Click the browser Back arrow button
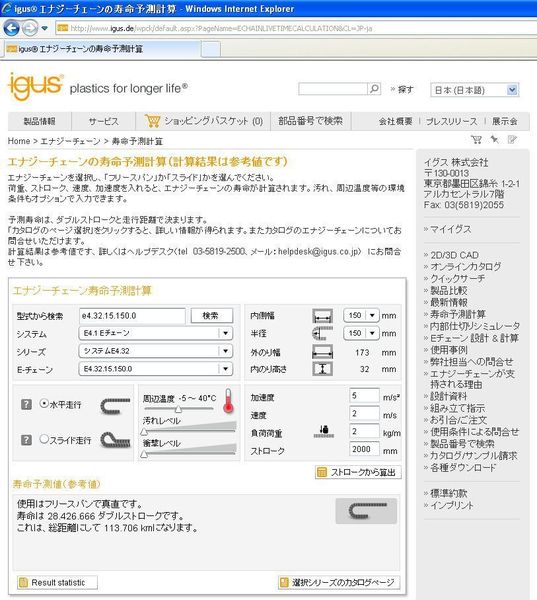537x600 pixels. tap(11, 28)
